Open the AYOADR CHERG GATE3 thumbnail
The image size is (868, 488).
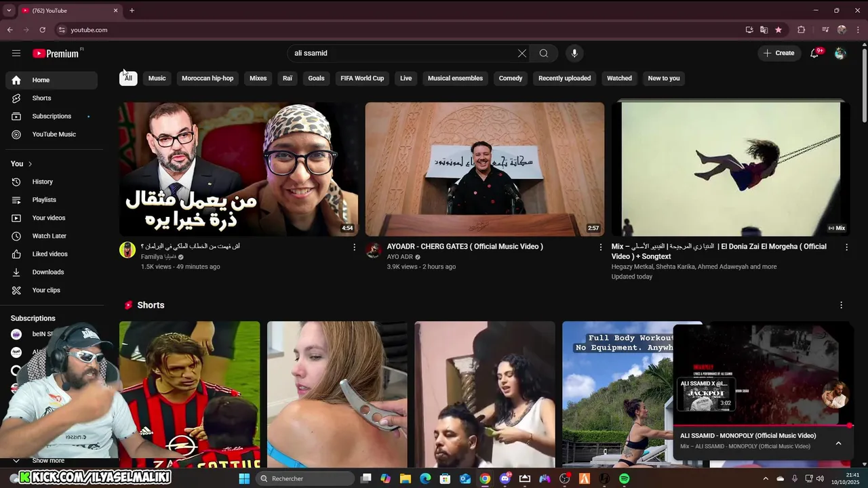[x=485, y=169]
